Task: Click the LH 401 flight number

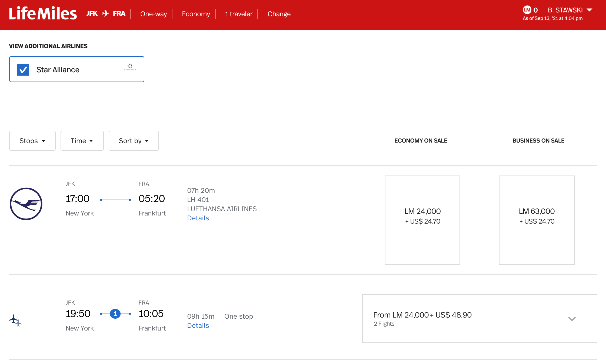Action: pos(198,200)
